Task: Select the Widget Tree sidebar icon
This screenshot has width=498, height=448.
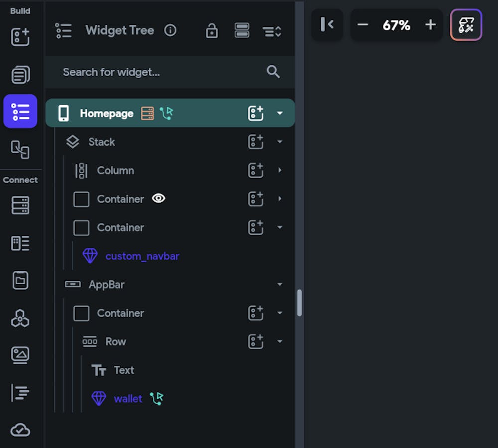Action: pyautogui.click(x=20, y=111)
